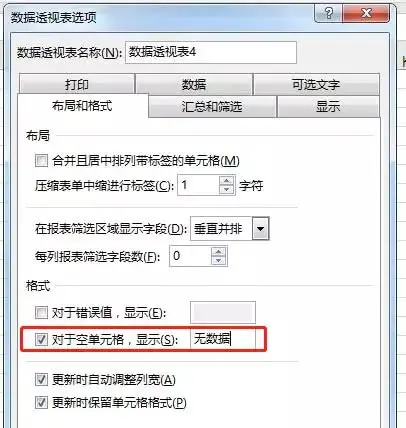
Task: Decrease 每列报表筛选字段数 value
Action: 218,260
